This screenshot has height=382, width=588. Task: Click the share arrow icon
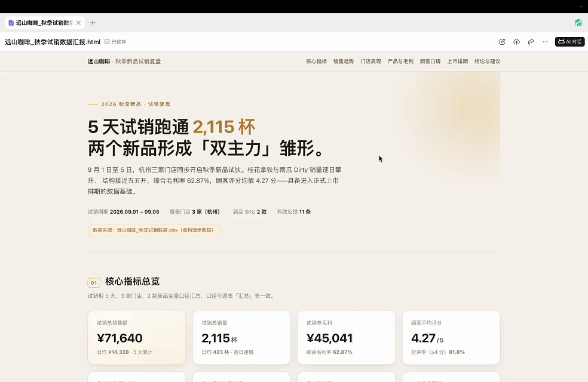(x=531, y=42)
